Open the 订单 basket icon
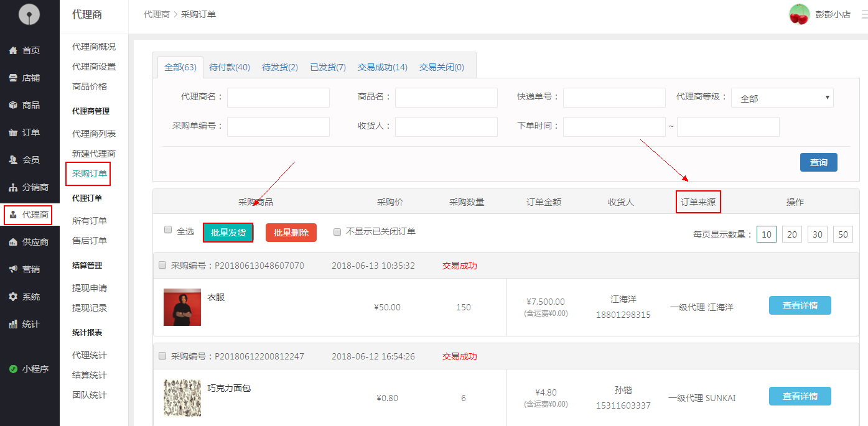The image size is (868, 426). pyautogui.click(x=13, y=132)
